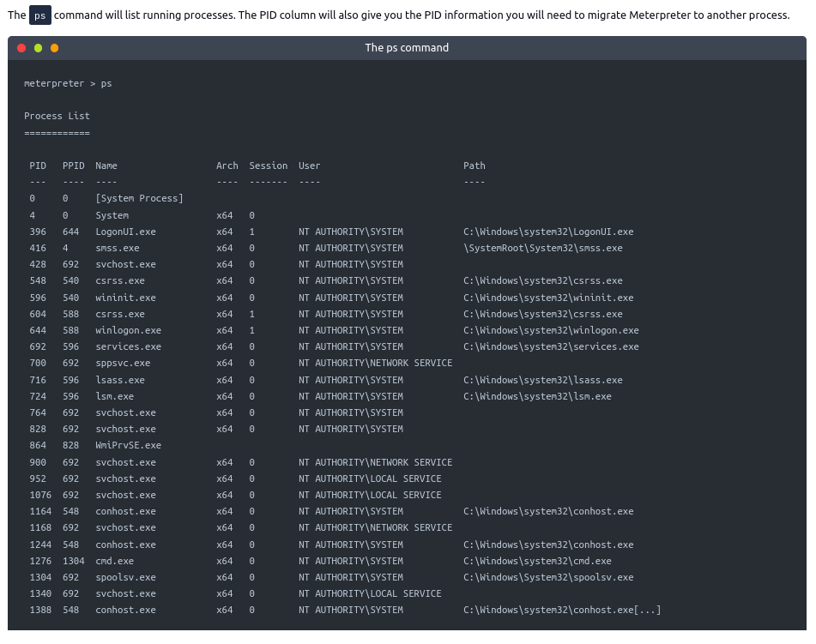
Task: Click the path 'C:\Windows\System32\spoolsv.exe'
Action: 548,577
